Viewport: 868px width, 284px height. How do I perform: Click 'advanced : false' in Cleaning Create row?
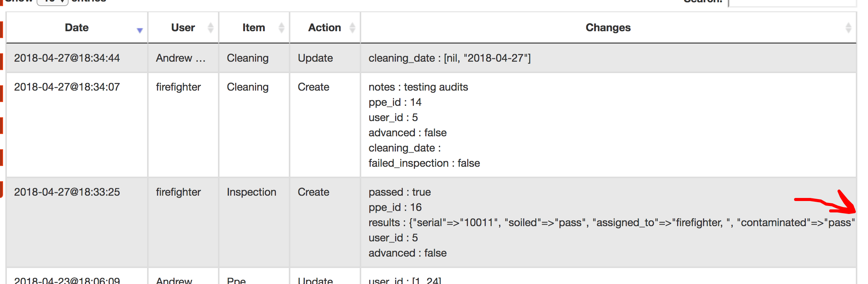pyautogui.click(x=408, y=132)
